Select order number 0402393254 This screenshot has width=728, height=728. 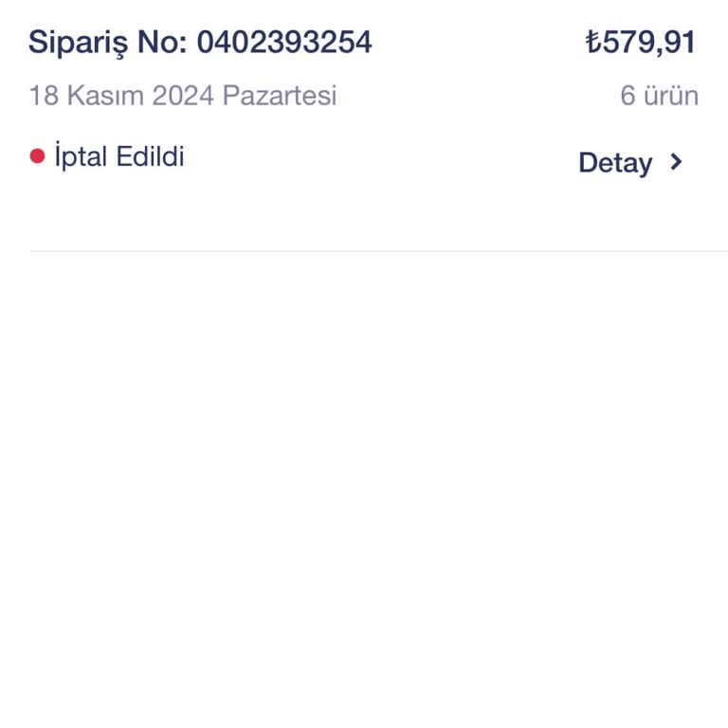[284, 43]
